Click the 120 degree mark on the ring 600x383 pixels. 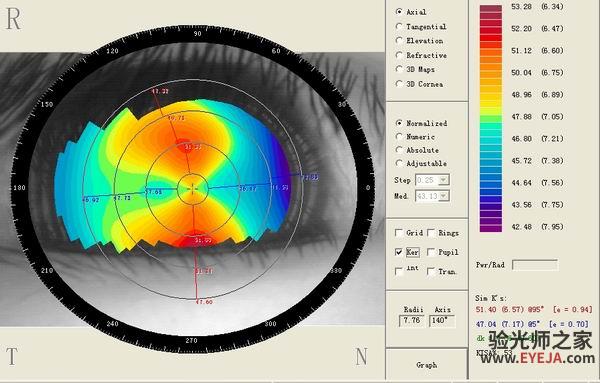[112, 51]
